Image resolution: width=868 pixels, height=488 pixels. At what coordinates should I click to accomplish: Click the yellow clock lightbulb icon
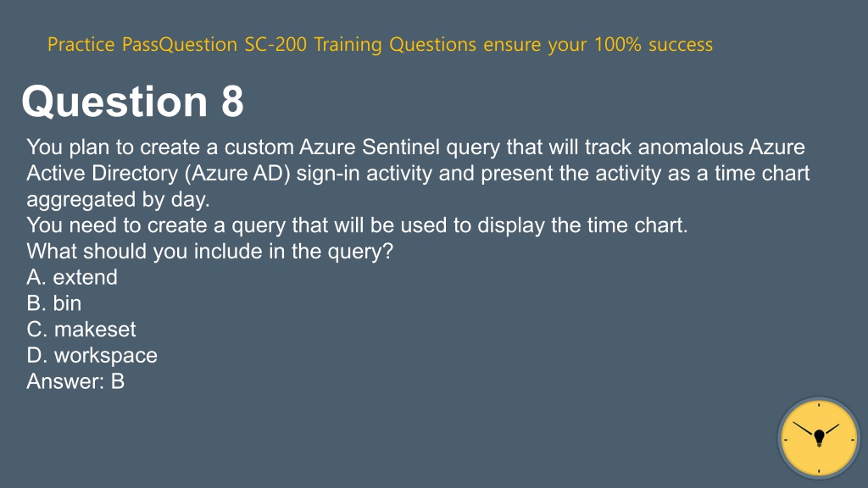coord(819,438)
